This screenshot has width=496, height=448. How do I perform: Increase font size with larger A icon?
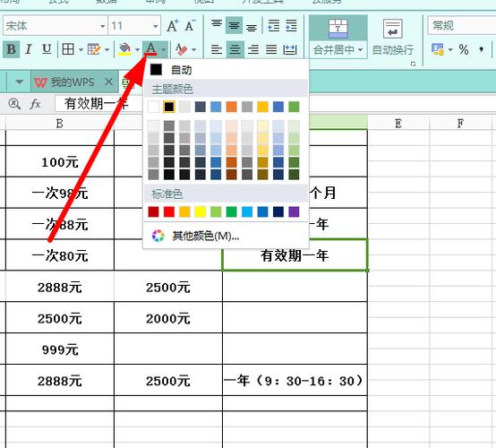pos(173,26)
